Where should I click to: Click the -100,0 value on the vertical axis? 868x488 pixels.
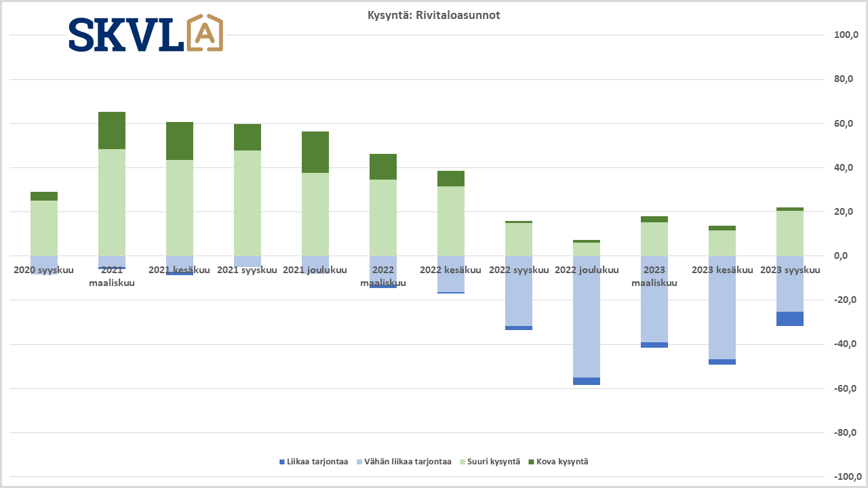(846, 477)
